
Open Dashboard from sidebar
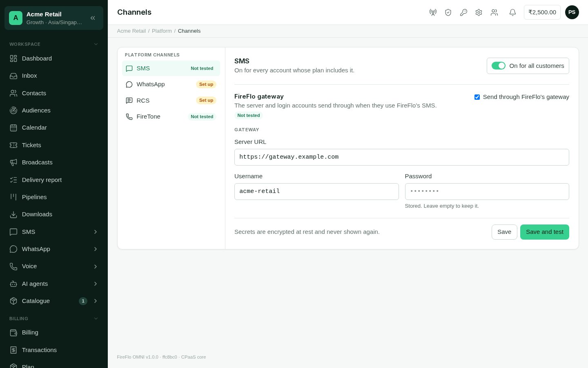click(54, 58)
